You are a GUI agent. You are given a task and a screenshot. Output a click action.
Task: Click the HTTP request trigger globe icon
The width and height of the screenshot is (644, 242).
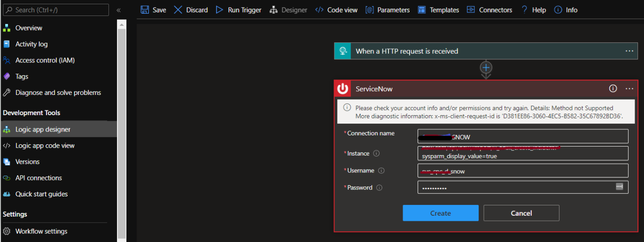tap(342, 51)
